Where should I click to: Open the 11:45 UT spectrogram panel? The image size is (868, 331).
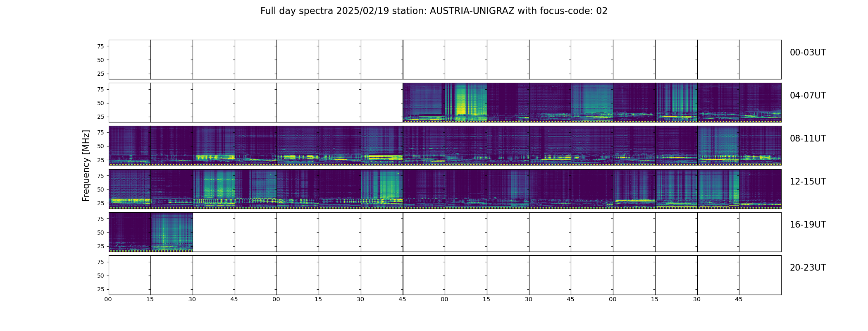point(761,146)
